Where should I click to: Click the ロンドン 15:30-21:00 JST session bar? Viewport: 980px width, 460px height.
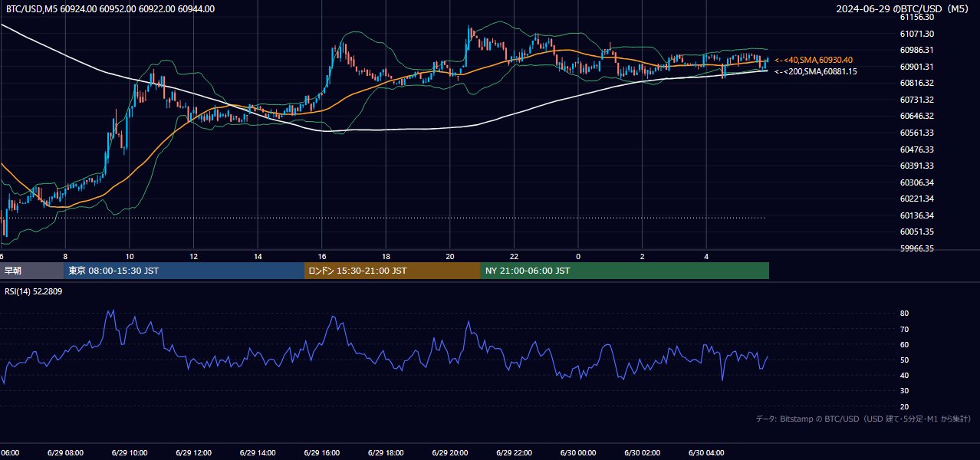tap(393, 271)
